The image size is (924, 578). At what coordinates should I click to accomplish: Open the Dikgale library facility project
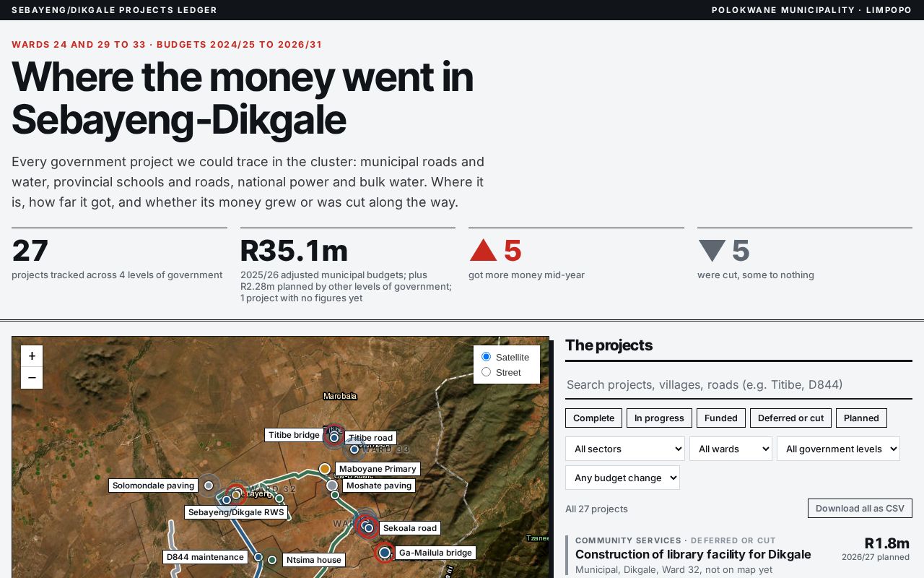click(x=693, y=554)
